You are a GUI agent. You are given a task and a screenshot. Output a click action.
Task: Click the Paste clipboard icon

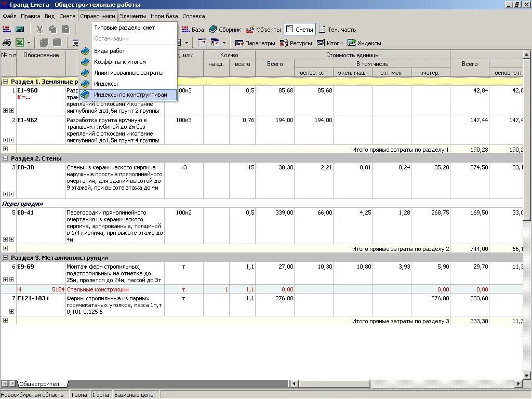tap(65, 30)
